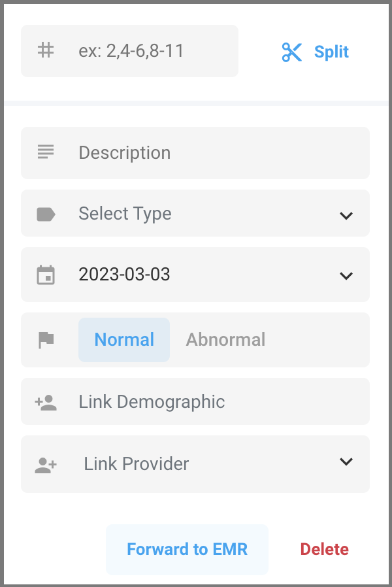Click the 2023-03-03 date value
Screen dimensions: 392x587
click(x=124, y=275)
